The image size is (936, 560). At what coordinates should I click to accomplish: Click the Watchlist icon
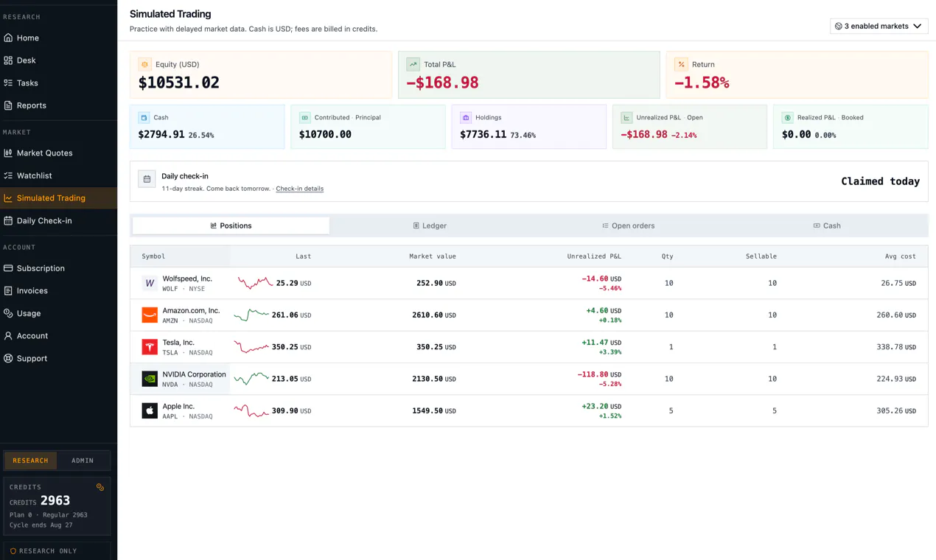coord(8,175)
